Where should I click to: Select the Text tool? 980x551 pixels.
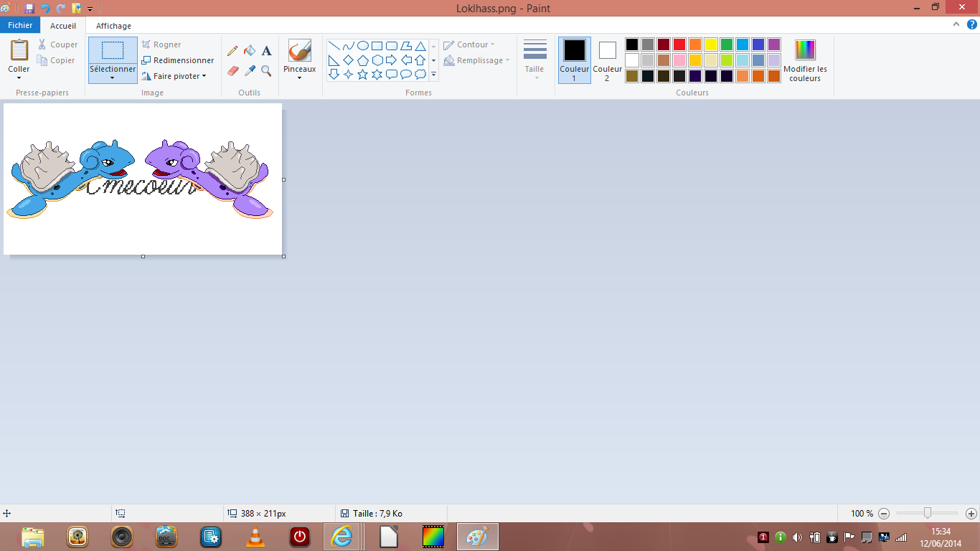point(266,51)
